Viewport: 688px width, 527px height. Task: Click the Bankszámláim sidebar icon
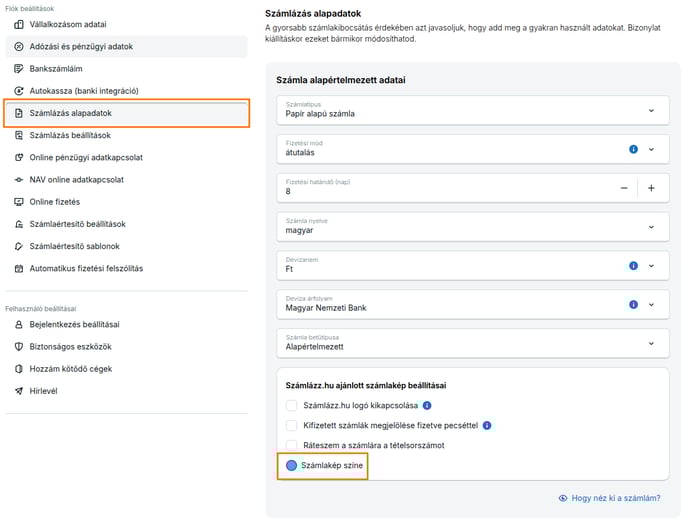click(x=19, y=68)
